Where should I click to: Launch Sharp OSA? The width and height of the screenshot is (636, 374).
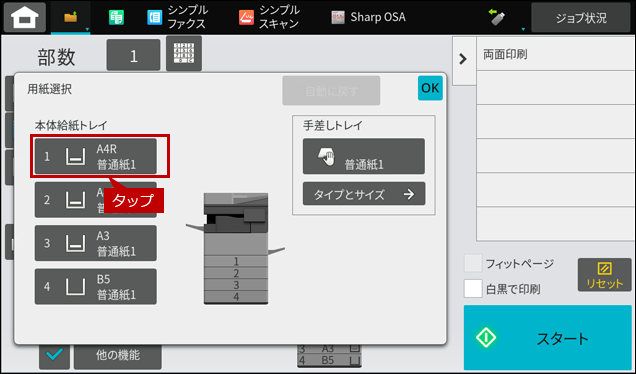368,17
